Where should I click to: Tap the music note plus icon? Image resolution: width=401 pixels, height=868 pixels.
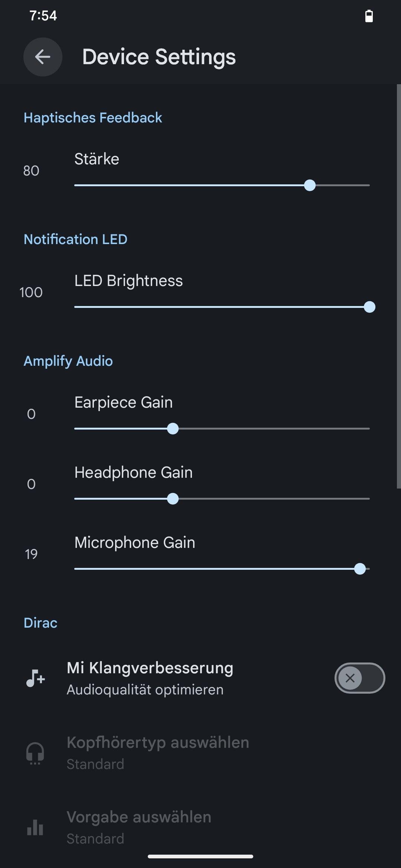point(36,678)
